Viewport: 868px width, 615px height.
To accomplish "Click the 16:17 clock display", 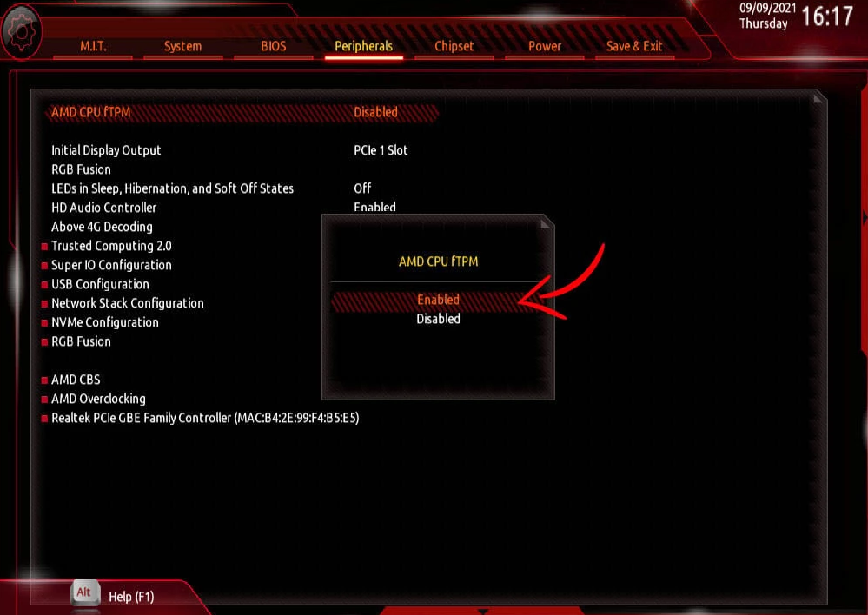I will 827,16.
